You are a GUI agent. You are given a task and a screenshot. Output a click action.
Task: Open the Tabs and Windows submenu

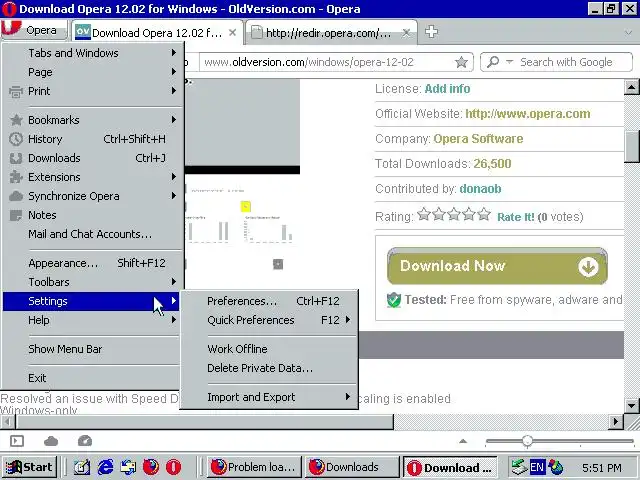pyautogui.click(x=92, y=53)
